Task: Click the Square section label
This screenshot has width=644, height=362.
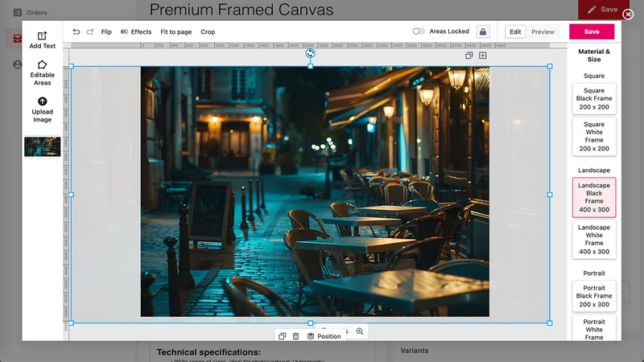Action: pyautogui.click(x=594, y=76)
